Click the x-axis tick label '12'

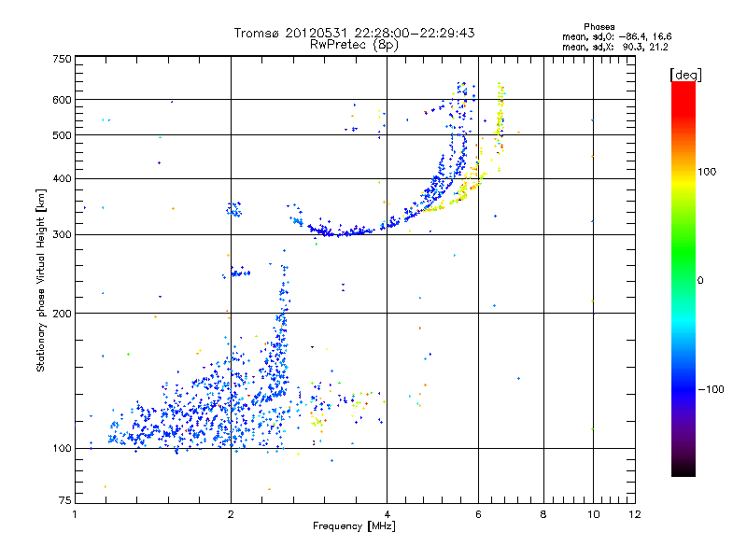click(x=635, y=514)
